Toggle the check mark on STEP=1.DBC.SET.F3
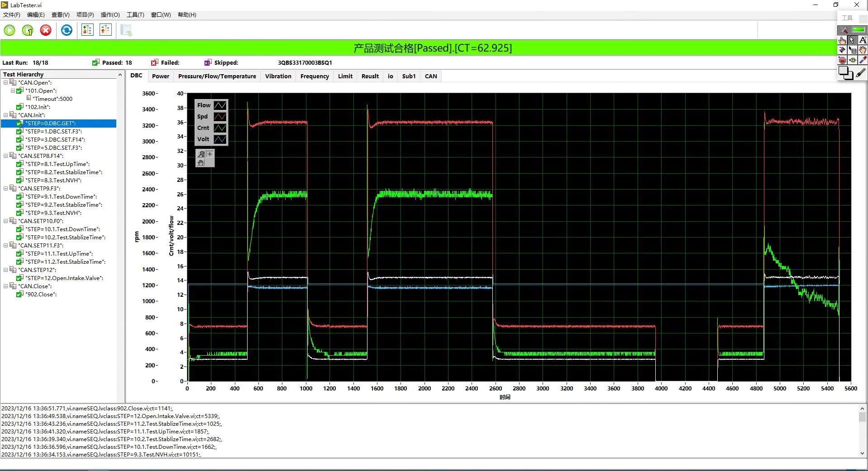The image size is (868, 471). [x=19, y=132]
